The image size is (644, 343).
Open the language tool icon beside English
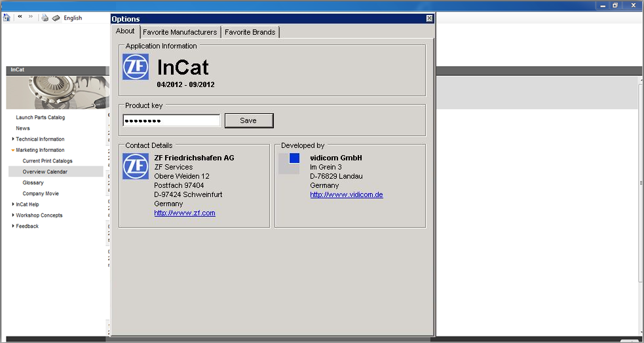[56, 18]
